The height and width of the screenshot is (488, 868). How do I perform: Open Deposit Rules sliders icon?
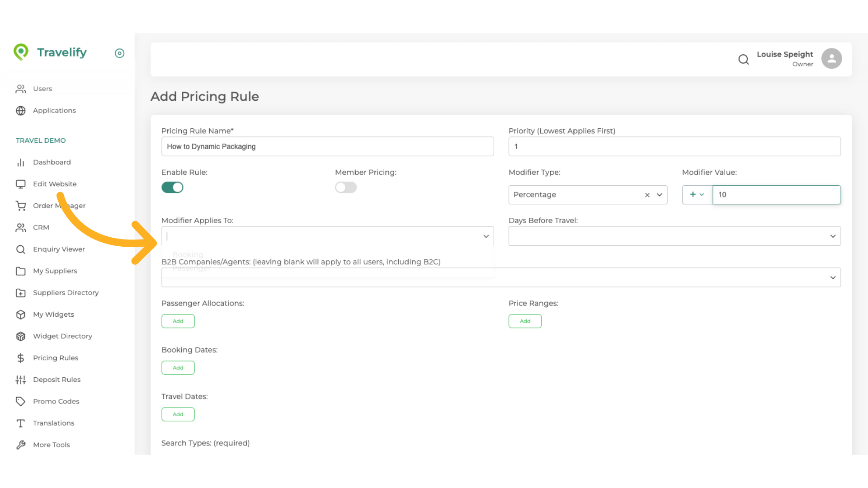[x=21, y=380]
